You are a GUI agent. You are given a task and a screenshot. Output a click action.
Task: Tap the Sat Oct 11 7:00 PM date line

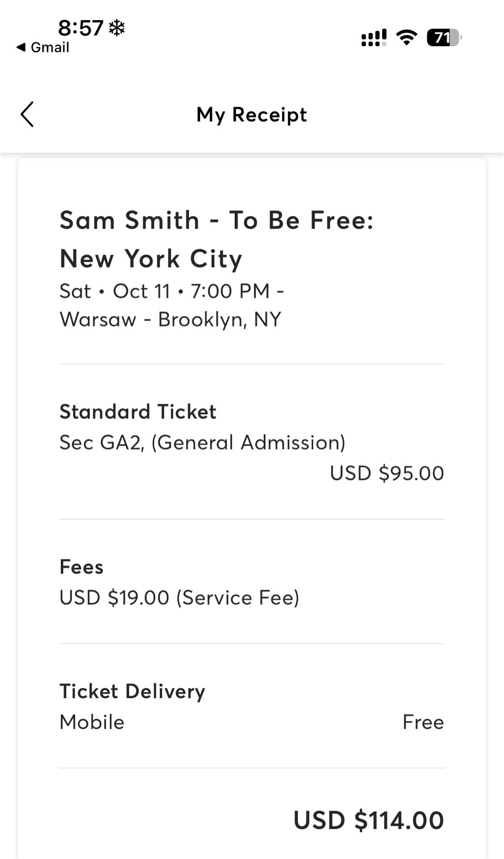coord(172,291)
